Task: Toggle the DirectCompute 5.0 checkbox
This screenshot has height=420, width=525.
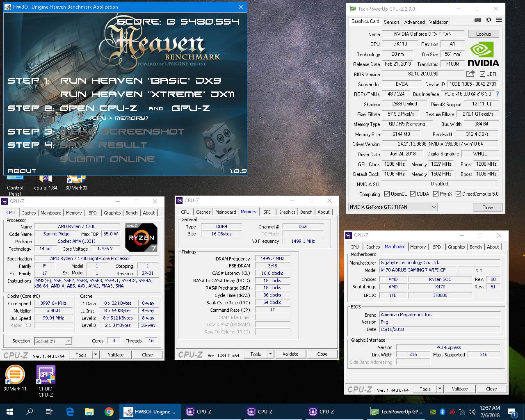Action: coord(458,194)
